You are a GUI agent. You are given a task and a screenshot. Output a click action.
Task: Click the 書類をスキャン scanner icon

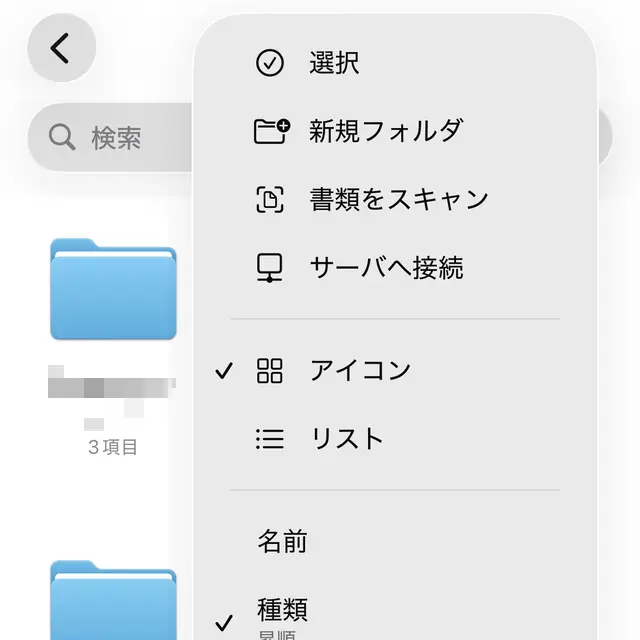pyautogui.click(x=270, y=199)
